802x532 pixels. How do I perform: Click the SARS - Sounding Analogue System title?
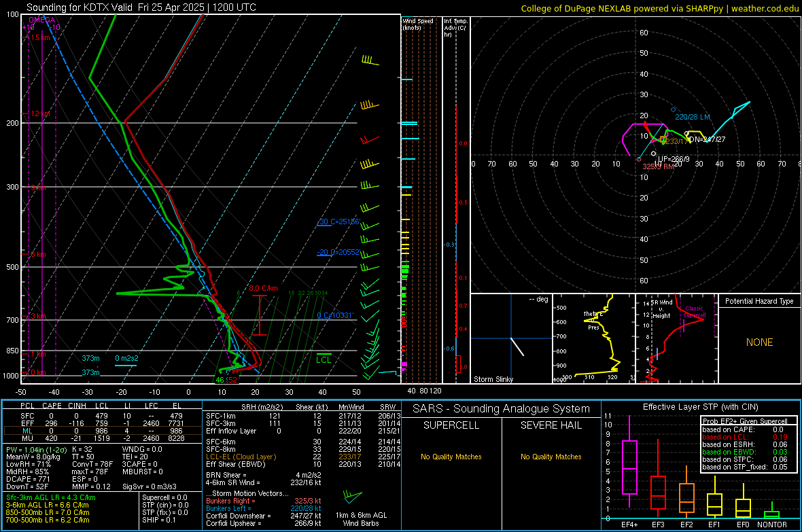(501, 409)
